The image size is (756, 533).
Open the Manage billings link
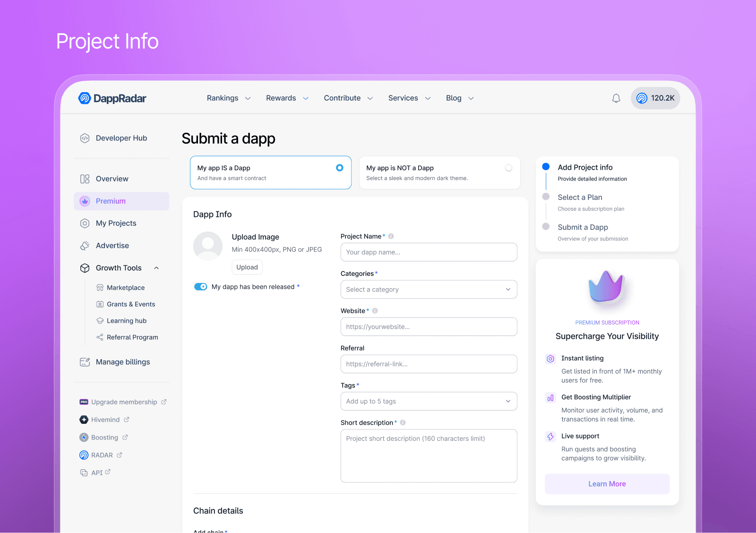tap(115, 362)
